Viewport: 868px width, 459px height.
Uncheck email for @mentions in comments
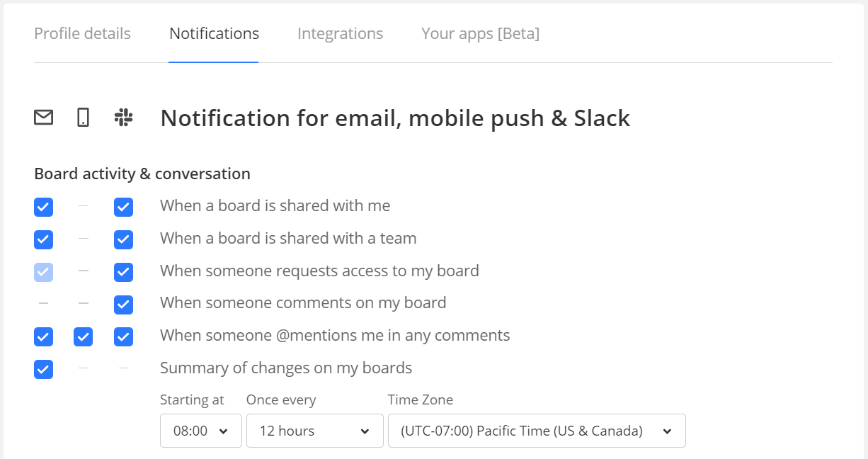(43, 337)
